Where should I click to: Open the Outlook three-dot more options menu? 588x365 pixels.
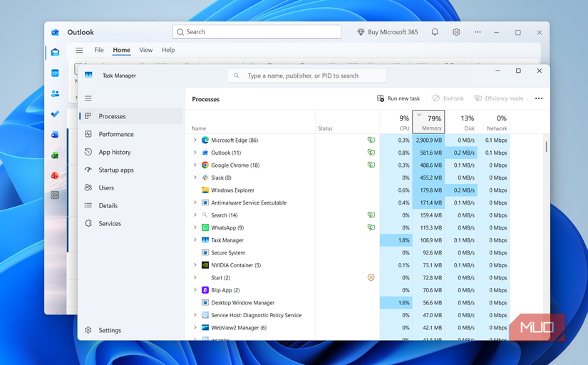tap(478, 32)
